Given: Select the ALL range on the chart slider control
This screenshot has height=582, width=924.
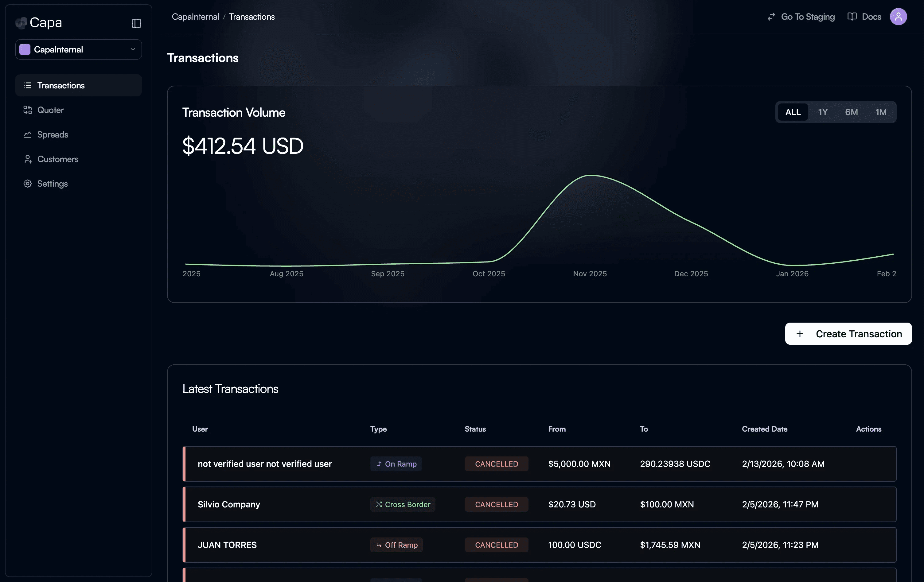Looking at the screenshot, I should point(793,112).
